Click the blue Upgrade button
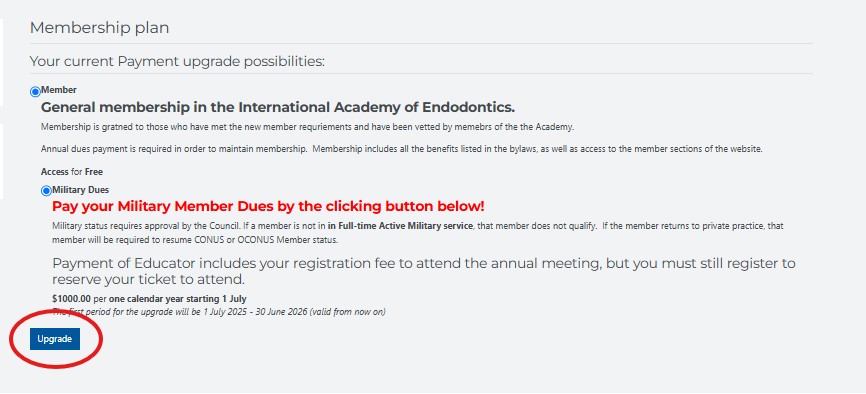Viewport: 866px width, 394px height. 55,339
